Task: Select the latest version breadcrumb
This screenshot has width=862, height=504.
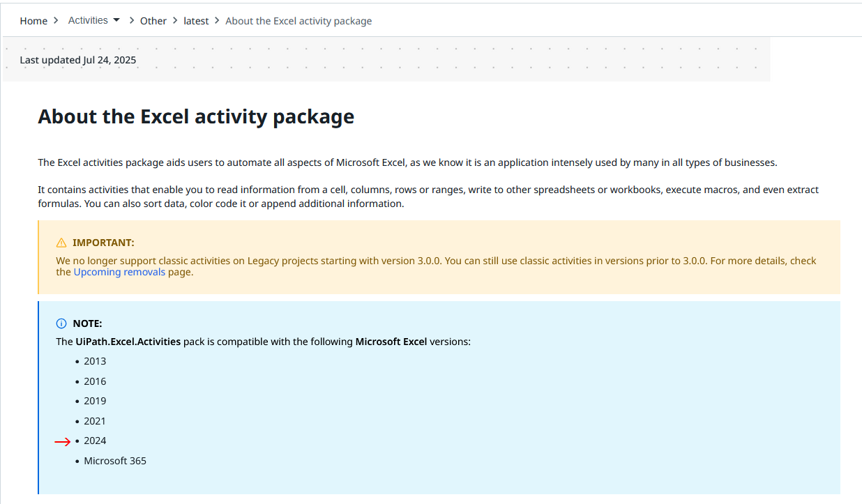Action: 196,21
